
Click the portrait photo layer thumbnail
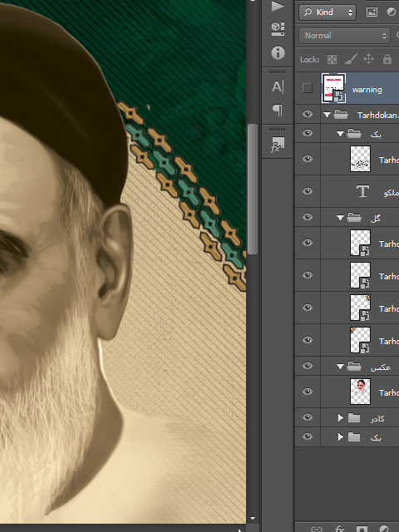(360, 392)
